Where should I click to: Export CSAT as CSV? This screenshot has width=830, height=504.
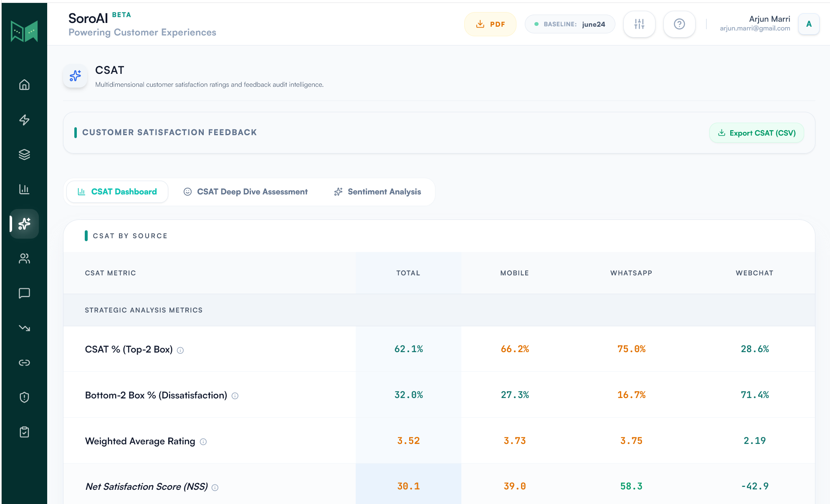point(757,133)
